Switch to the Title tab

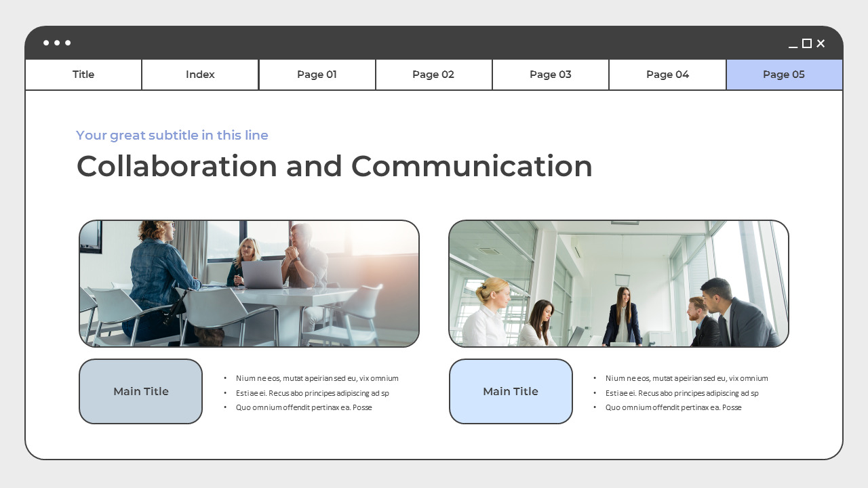(83, 75)
